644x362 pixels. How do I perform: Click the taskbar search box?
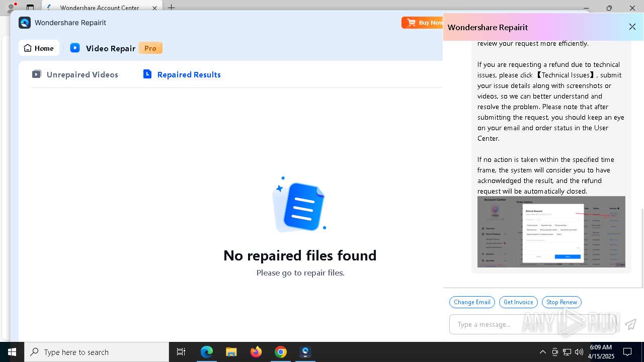[97, 352]
